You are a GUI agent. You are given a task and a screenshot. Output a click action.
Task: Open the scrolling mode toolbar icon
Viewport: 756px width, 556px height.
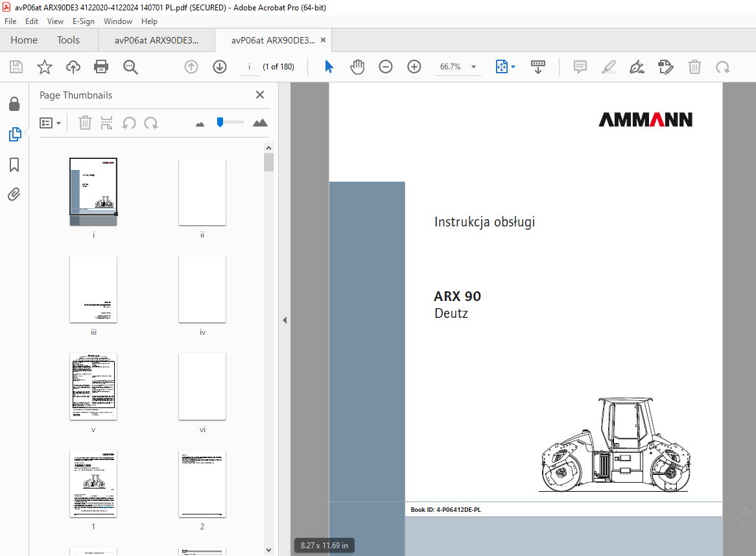[x=537, y=67]
